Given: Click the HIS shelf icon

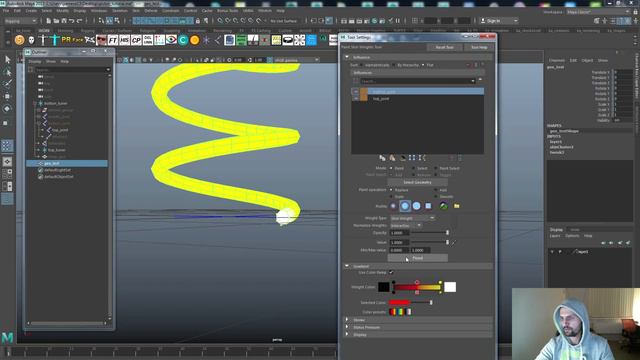Looking at the screenshot, I should click(x=124, y=40).
